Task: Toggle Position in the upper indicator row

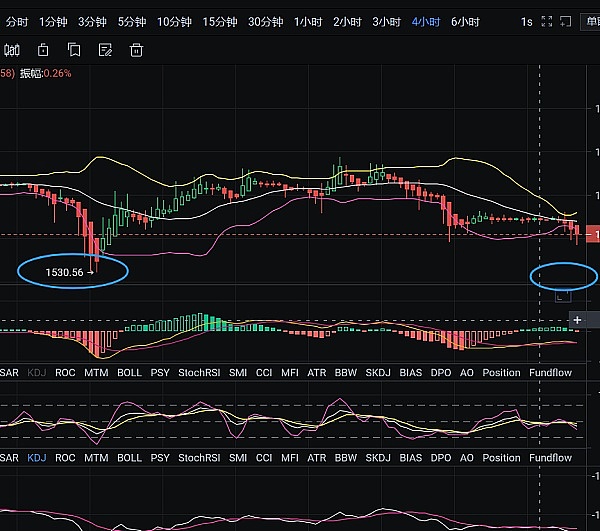Action: 501,373
